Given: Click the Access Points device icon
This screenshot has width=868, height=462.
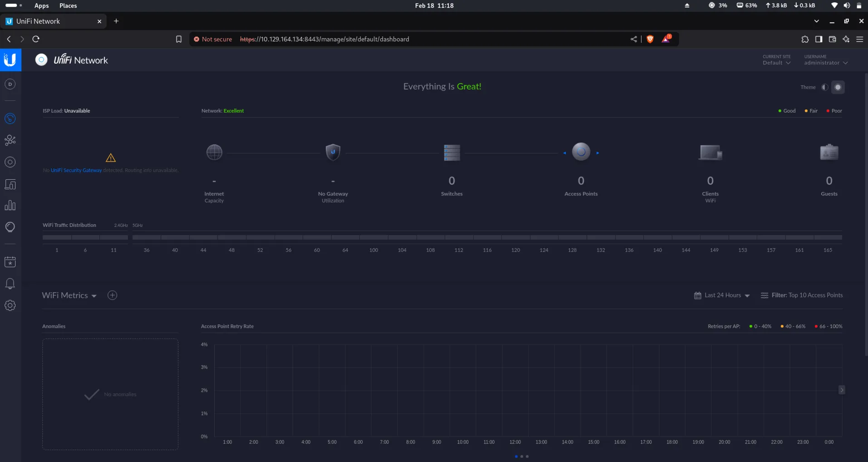Looking at the screenshot, I should [581, 152].
